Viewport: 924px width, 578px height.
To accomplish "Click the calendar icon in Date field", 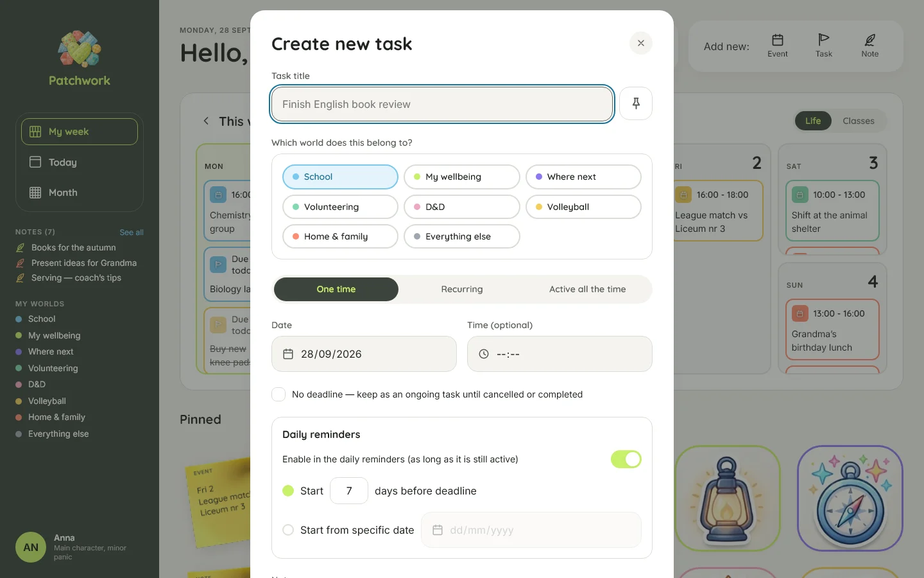I will (288, 354).
